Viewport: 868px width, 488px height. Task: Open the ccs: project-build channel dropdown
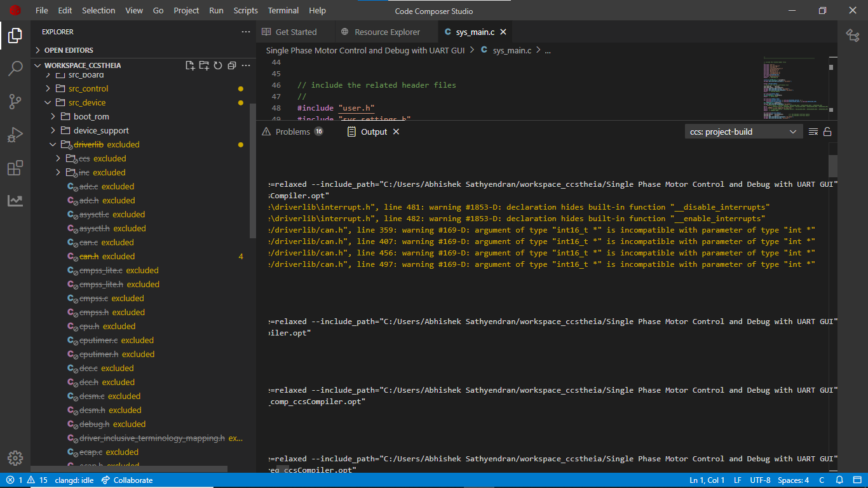[743, 132]
